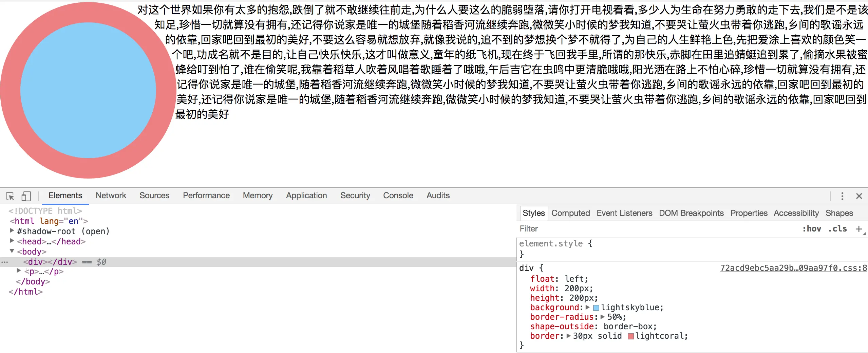
Task: Toggle the :hov element state panel
Action: pos(812,229)
